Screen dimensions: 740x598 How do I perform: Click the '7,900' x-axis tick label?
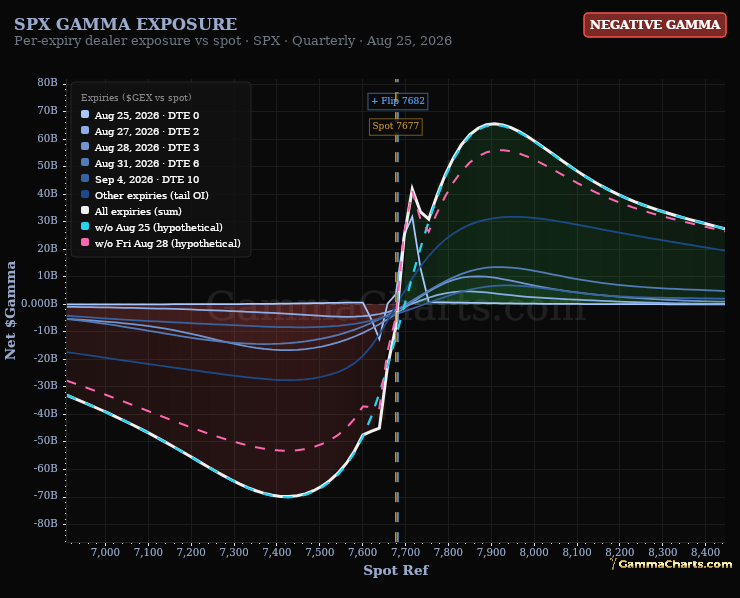[x=491, y=552]
